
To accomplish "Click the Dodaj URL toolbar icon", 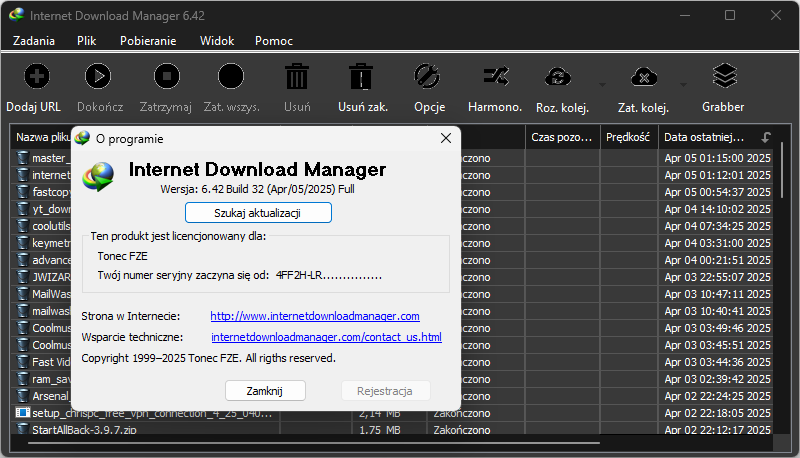I will tap(37, 77).
